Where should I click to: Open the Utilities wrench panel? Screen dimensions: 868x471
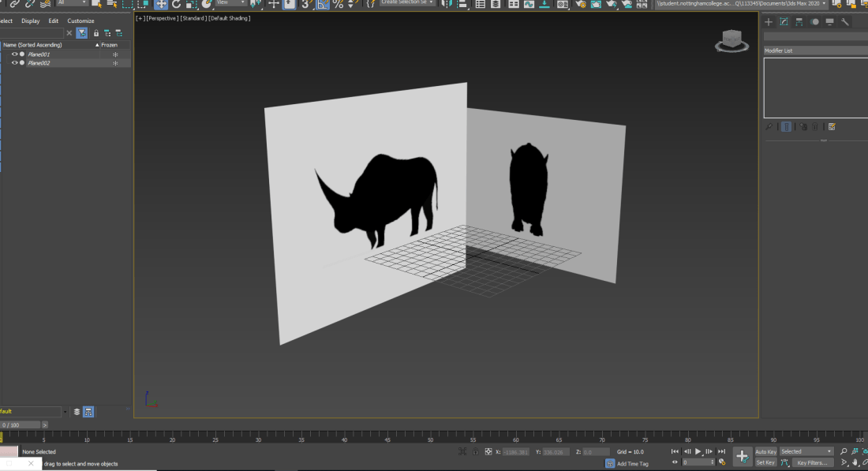(x=845, y=22)
